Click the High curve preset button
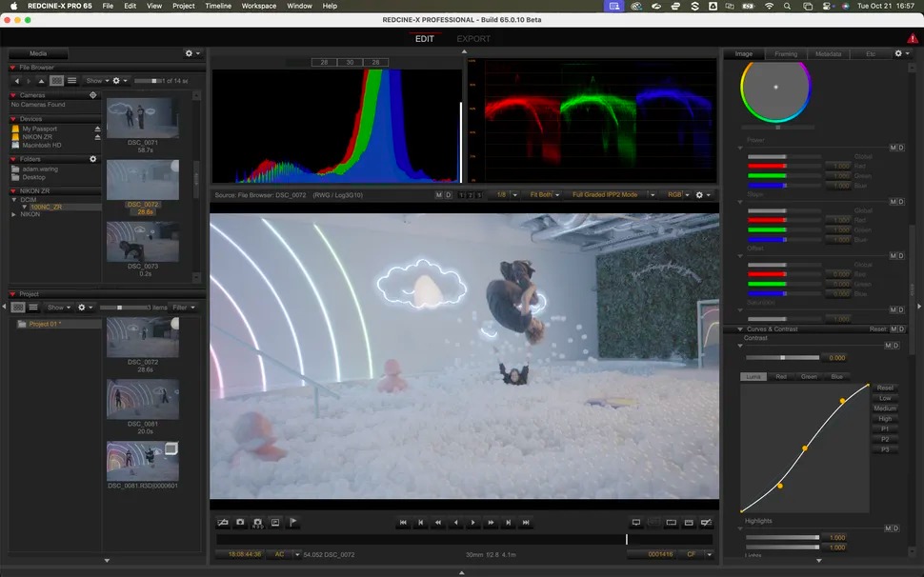This screenshot has width=924, height=577. [x=885, y=418]
